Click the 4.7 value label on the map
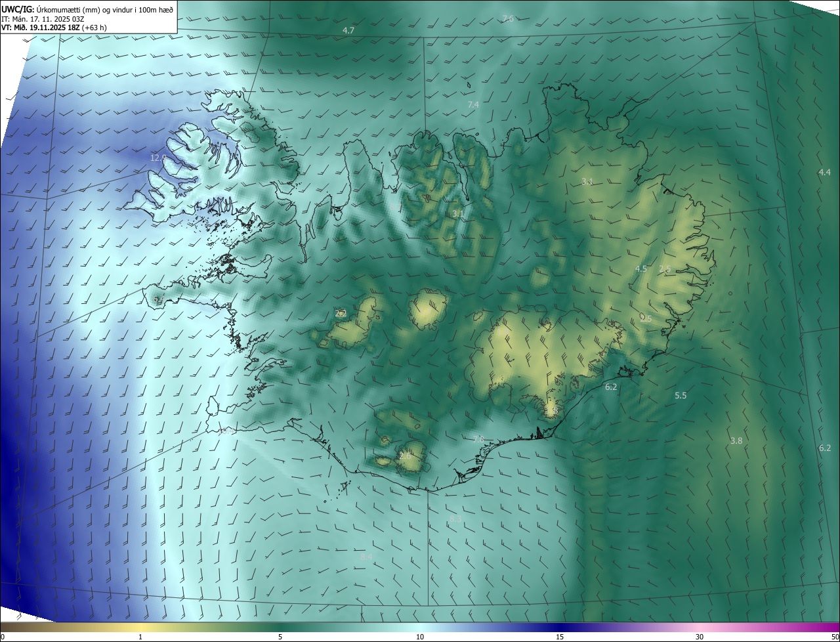Image resolution: width=840 pixels, height=642 pixels. (x=348, y=31)
